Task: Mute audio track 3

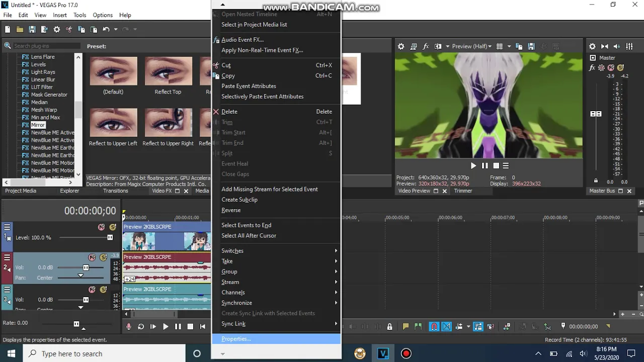Action: 92,290
